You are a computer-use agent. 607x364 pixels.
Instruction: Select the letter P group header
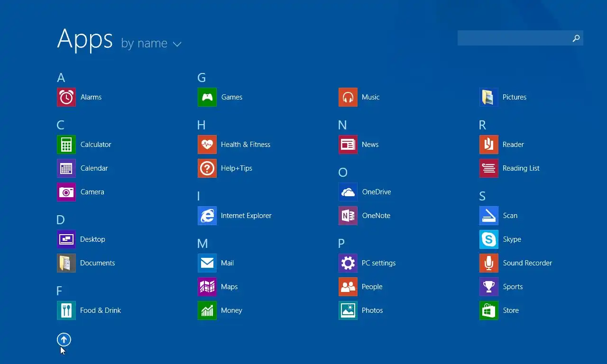click(x=341, y=244)
